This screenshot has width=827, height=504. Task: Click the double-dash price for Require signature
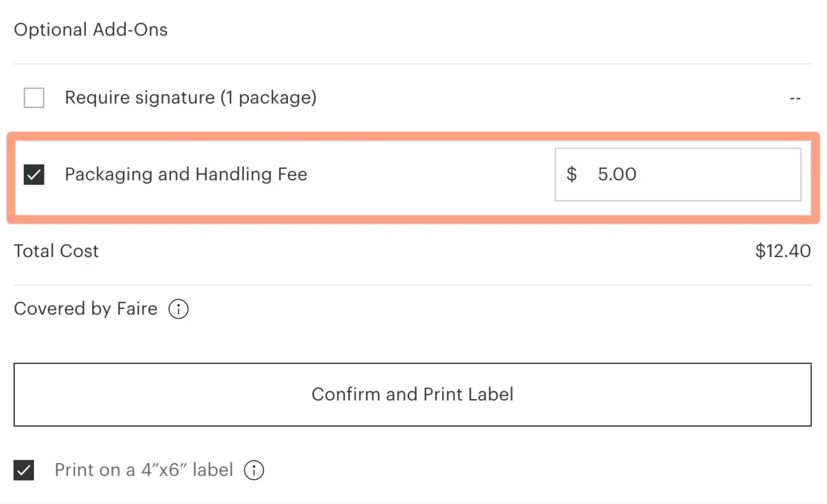pyautogui.click(x=795, y=98)
